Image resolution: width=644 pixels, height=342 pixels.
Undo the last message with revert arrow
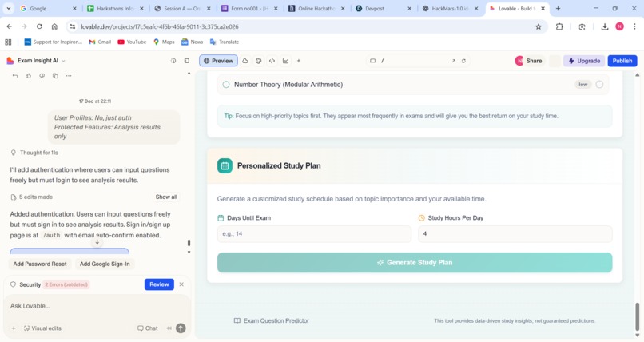[15, 76]
